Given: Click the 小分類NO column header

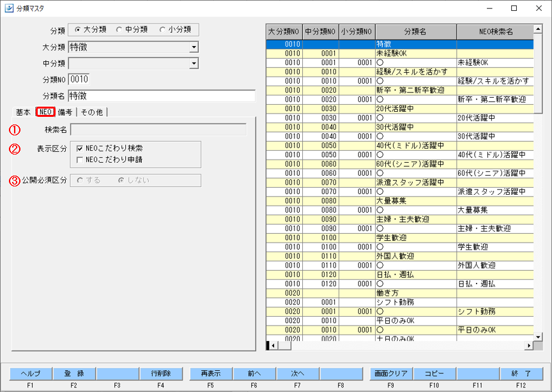Looking at the screenshot, I should (x=357, y=32).
